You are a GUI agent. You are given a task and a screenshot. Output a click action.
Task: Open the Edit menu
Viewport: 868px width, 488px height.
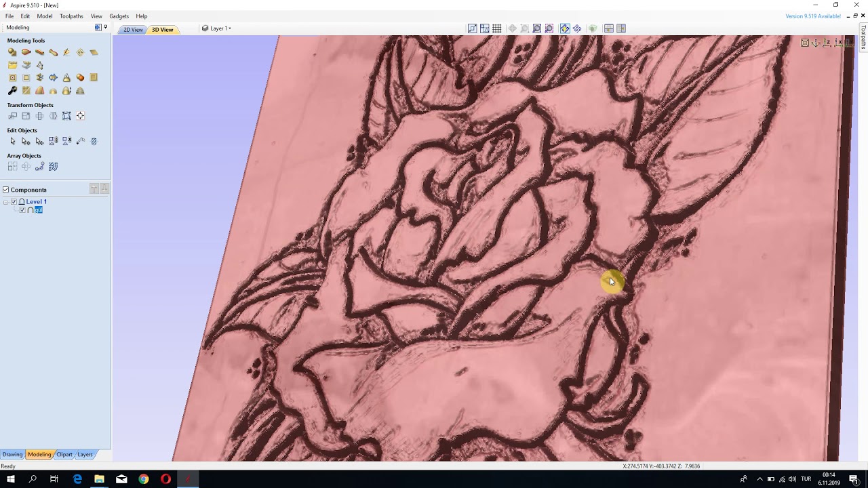pos(25,16)
